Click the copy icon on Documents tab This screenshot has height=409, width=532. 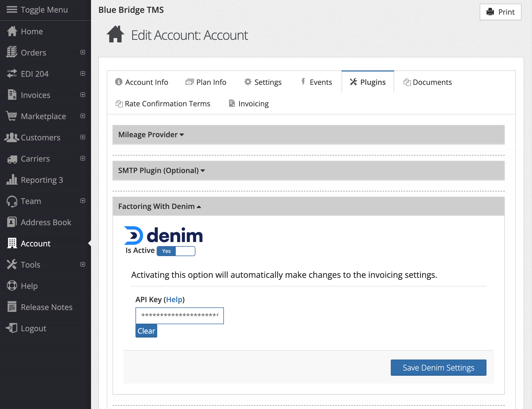[407, 82]
